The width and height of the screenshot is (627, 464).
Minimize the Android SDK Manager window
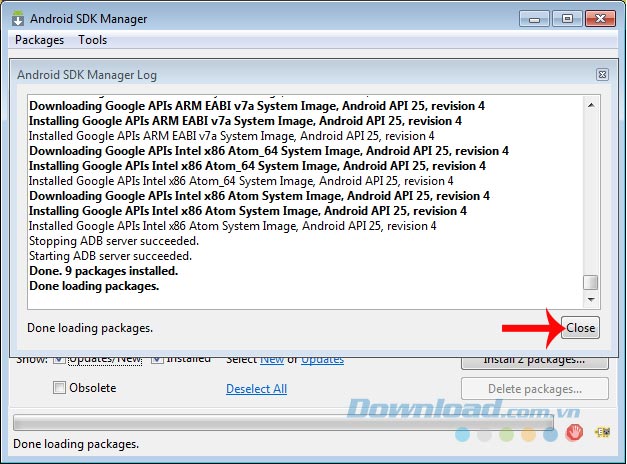point(534,19)
